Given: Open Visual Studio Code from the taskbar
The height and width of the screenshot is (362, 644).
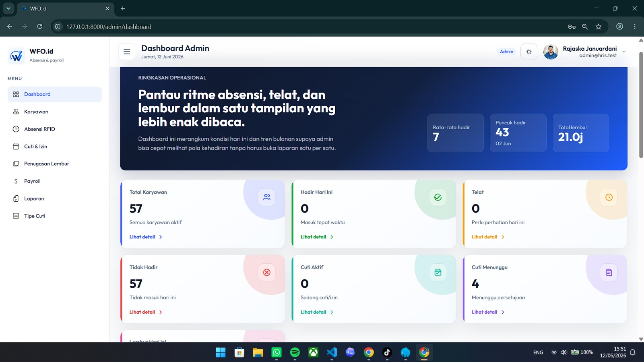Looking at the screenshot, I should coord(332,352).
